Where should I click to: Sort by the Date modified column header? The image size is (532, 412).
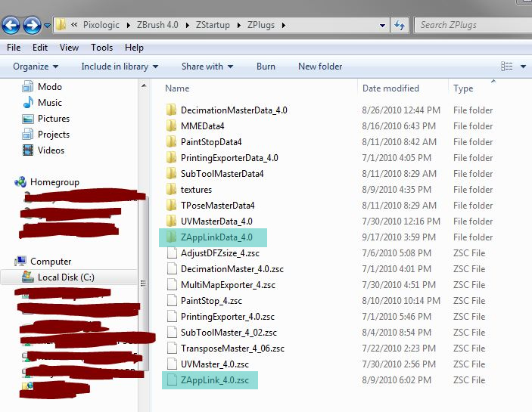click(390, 88)
